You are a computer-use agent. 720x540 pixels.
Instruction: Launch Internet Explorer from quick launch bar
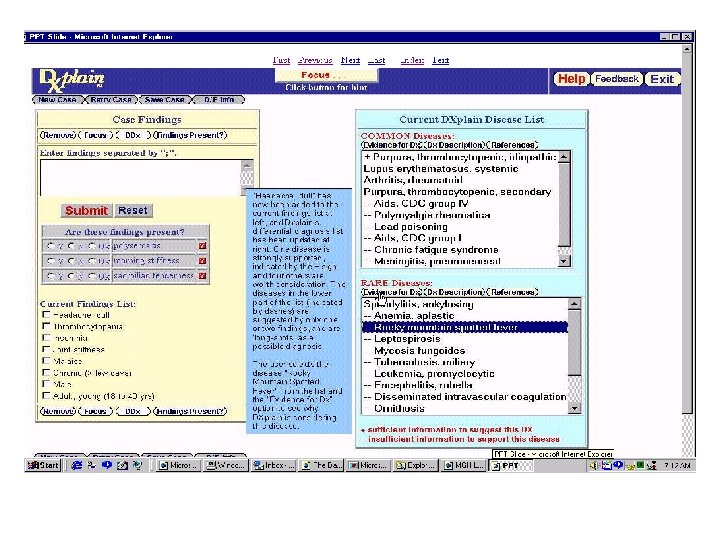coord(76,465)
